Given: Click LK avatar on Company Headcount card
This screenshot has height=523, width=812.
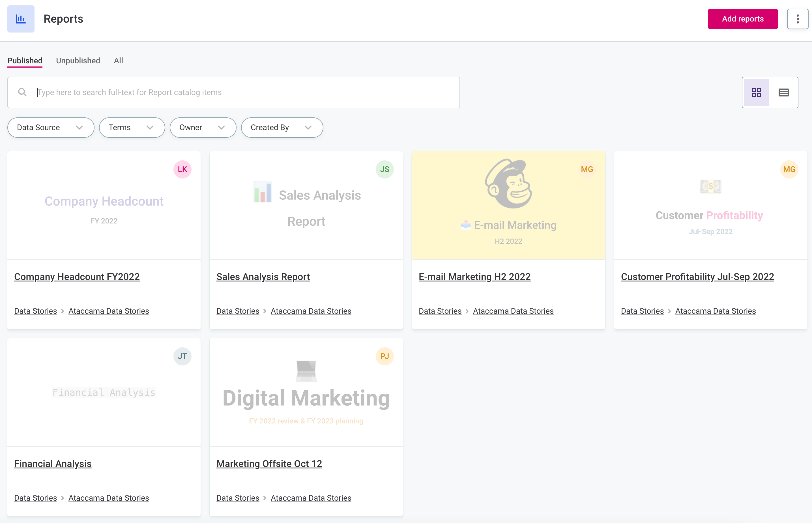Looking at the screenshot, I should (x=182, y=169).
